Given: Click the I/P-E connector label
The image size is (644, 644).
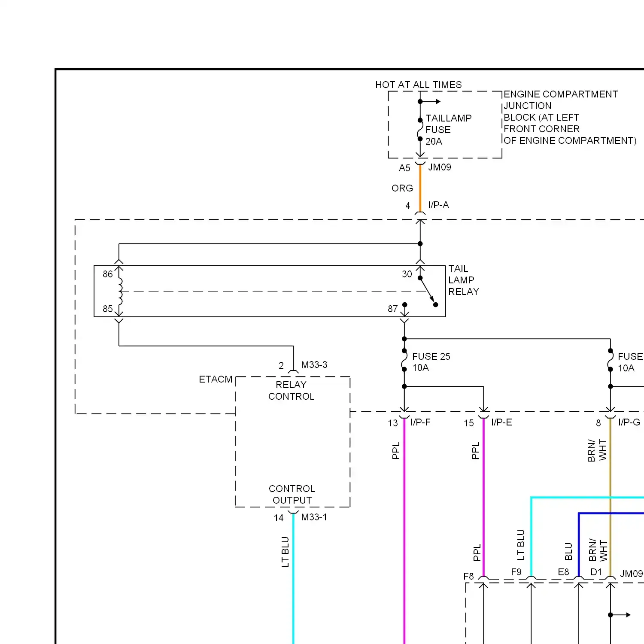Looking at the screenshot, I should (x=501, y=422).
